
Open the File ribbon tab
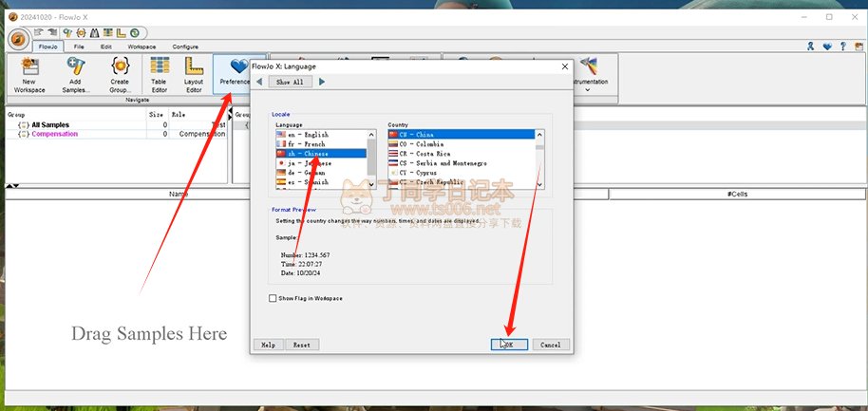(x=79, y=47)
